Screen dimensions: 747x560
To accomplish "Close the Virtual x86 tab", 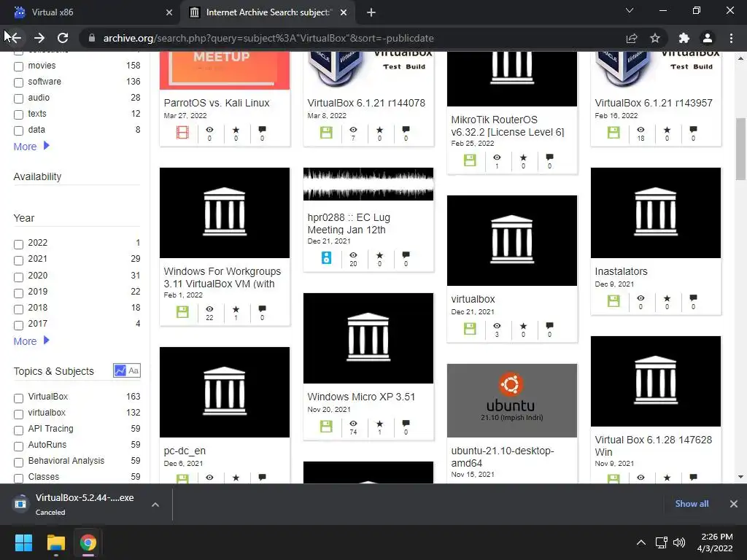I will pyautogui.click(x=169, y=12).
